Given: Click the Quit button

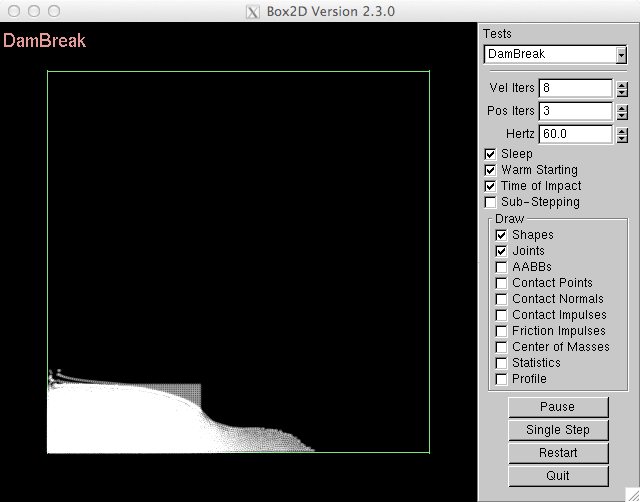Looking at the screenshot, I should coord(557,476).
